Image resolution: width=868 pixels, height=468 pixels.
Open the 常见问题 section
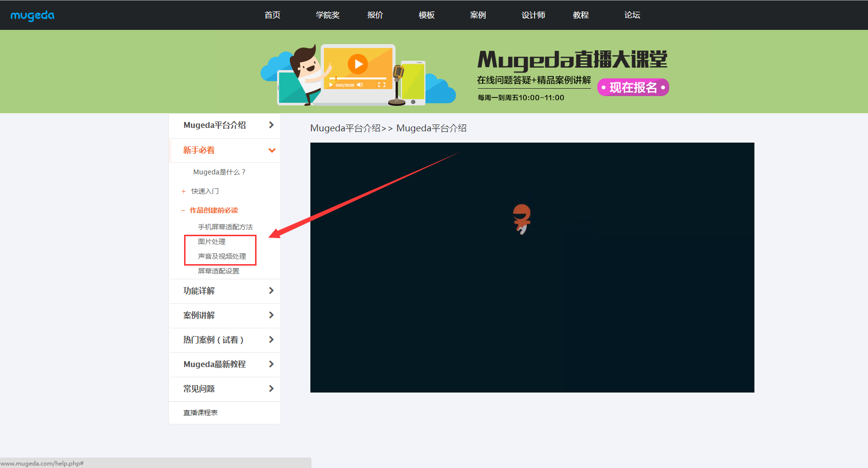199,389
